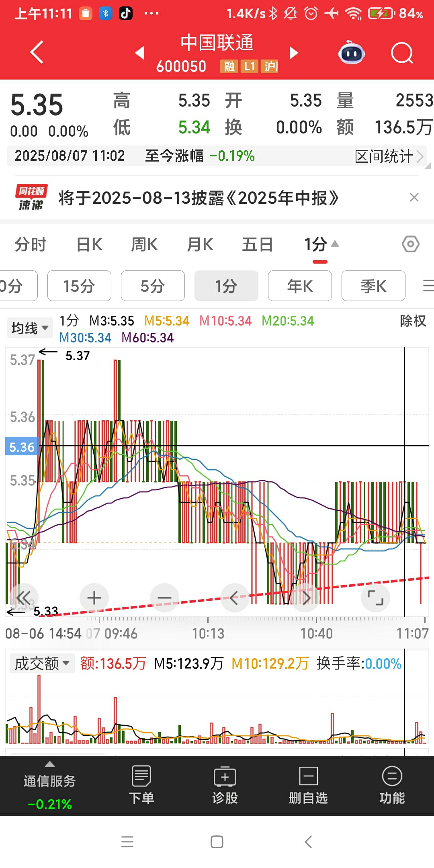Switch to the 日K tab
434x868 pixels.
pos(89,244)
